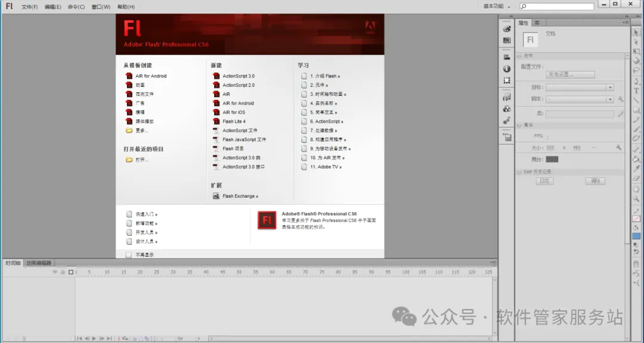Image resolution: width=644 pixels, height=343 pixels.
Task: Select the Rectangle tool
Action: pyautogui.click(x=636, y=110)
